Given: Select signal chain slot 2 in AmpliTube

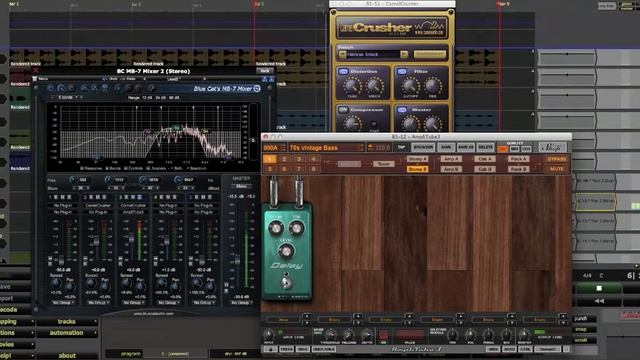Looking at the screenshot, I should pyautogui.click(x=284, y=159).
